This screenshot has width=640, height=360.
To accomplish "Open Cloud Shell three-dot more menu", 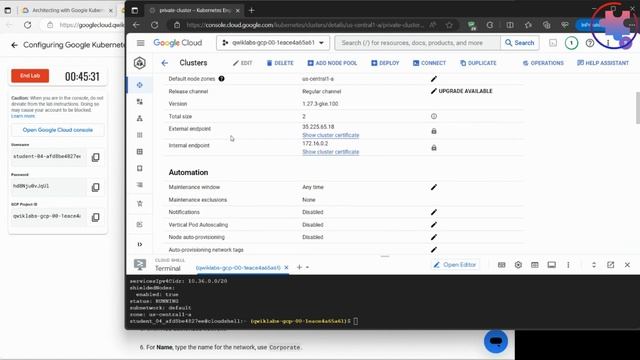I will click(x=568, y=265).
